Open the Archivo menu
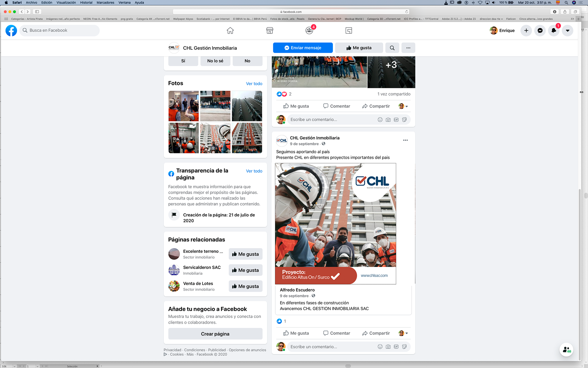 31,2
